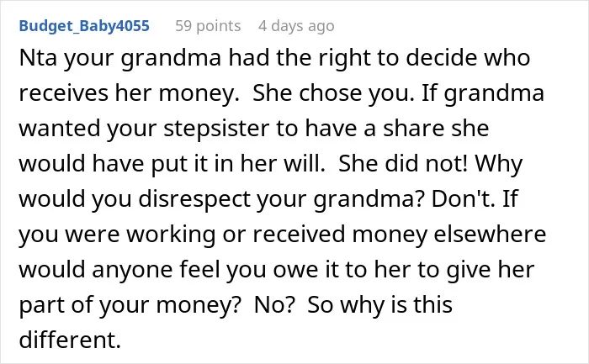Click the words 'money elsewhere'
This screenshot has width=589, height=364.
click(448, 235)
